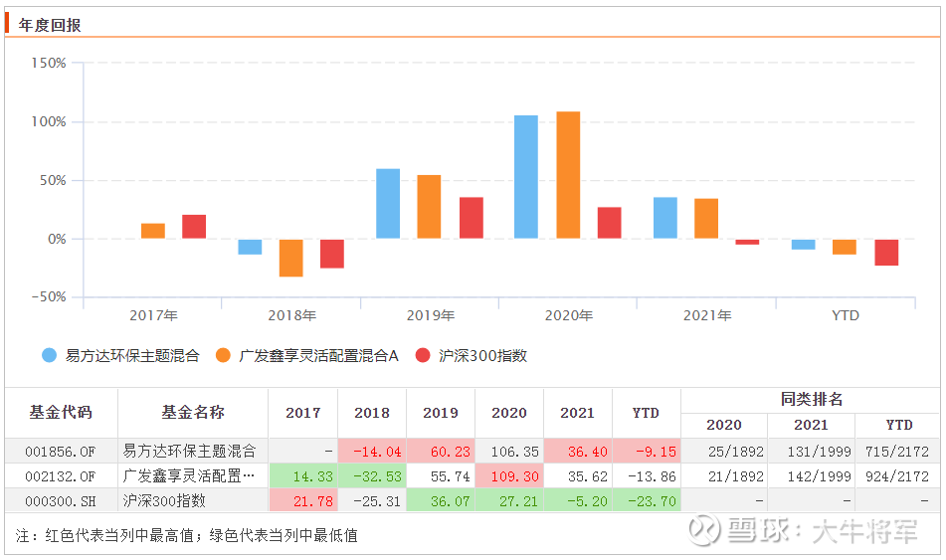Click the 106.35 cell
946x560 pixels.
[509, 452]
